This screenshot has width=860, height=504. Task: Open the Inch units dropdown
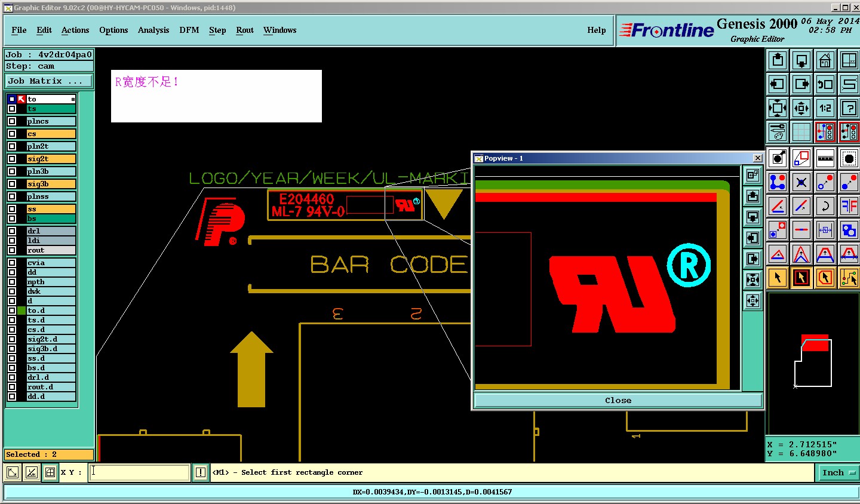pyautogui.click(x=838, y=472)
